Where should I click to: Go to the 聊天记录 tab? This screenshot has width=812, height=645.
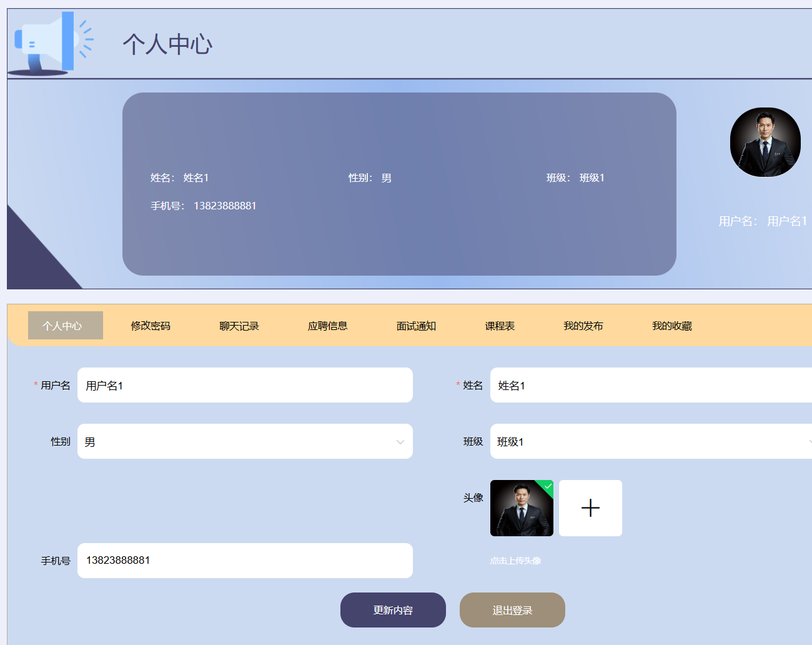click(x=239, y=326)
